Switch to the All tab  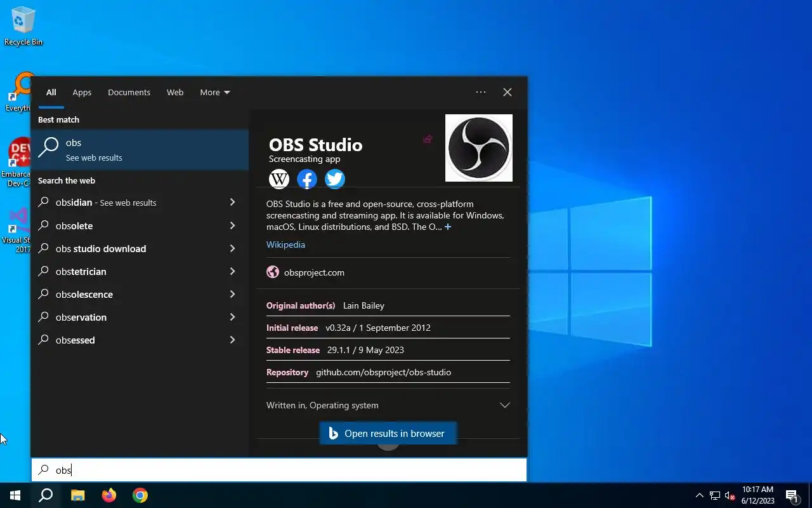click(x=51, y=92)
